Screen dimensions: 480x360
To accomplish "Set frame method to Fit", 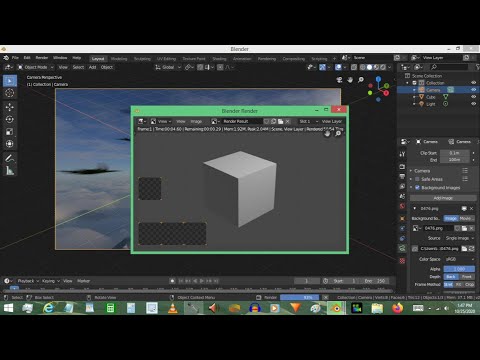I will (x=459, y=285).
